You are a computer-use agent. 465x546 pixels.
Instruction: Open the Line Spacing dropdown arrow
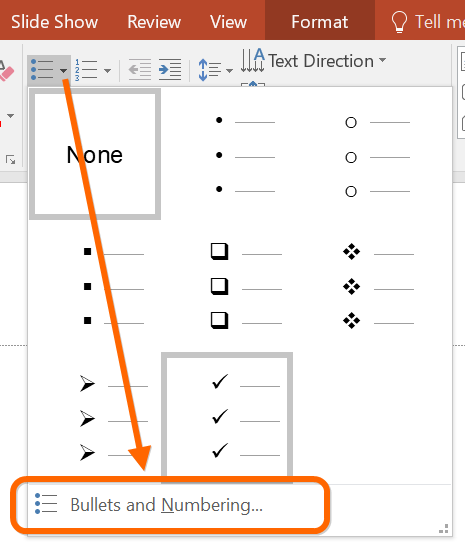[x=229, y=71]
